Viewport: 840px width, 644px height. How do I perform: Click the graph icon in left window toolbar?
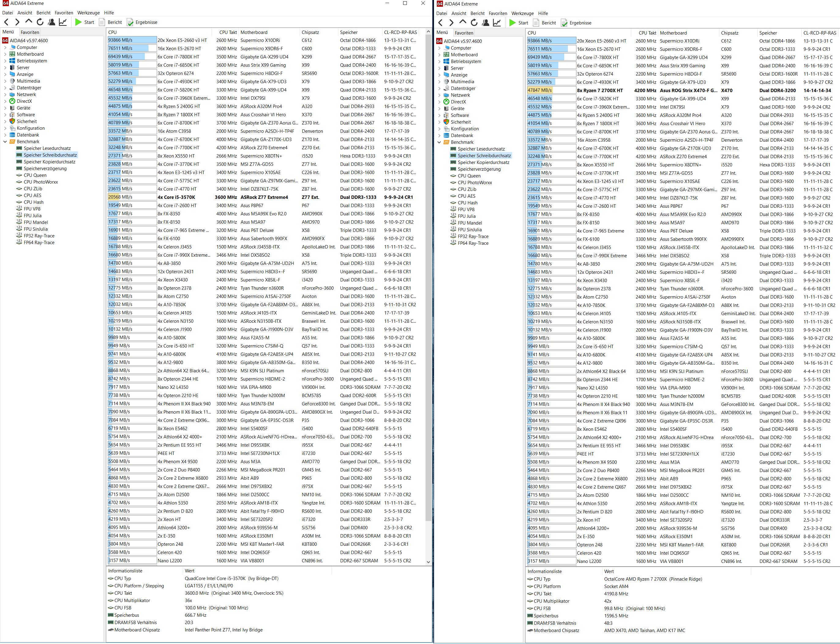62,22
